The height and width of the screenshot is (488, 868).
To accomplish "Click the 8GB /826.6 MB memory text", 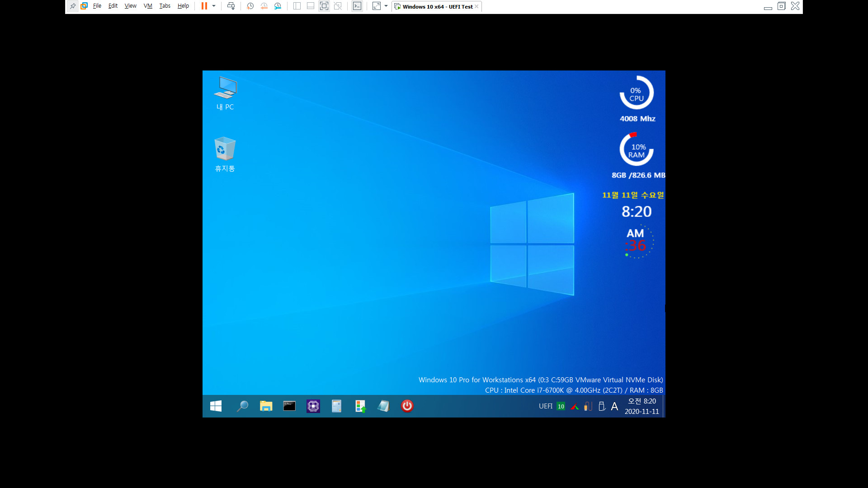I will [x=638, y=175].
